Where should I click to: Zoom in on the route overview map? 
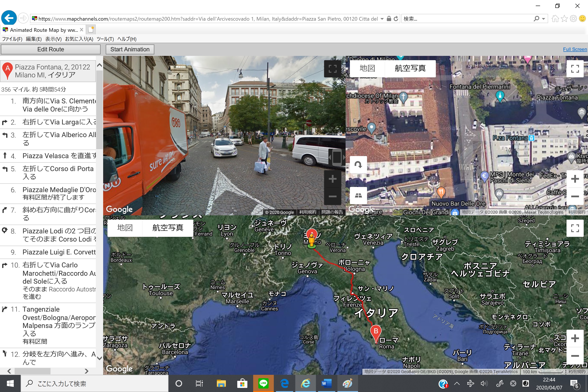click(x=575, y=338)
